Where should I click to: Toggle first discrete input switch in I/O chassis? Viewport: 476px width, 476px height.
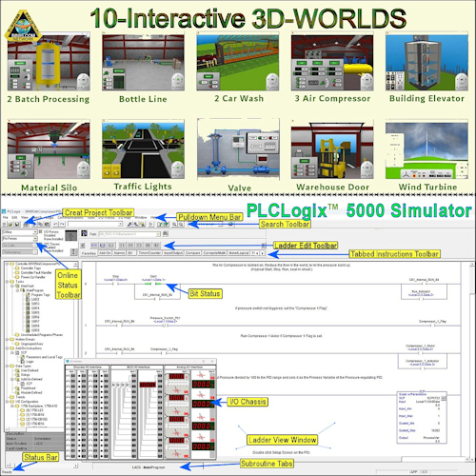(69, 375)
